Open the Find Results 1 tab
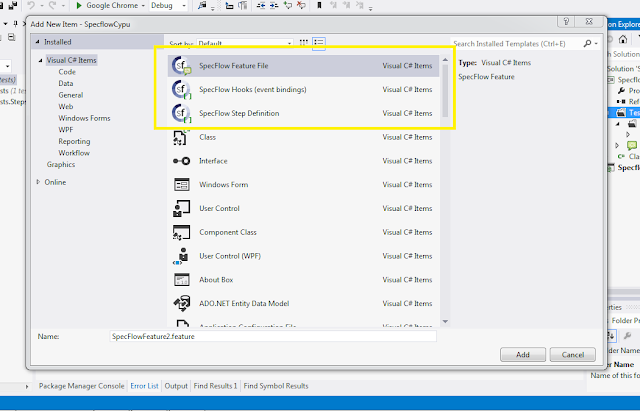The image size is (640, 411). pos(215,386)
